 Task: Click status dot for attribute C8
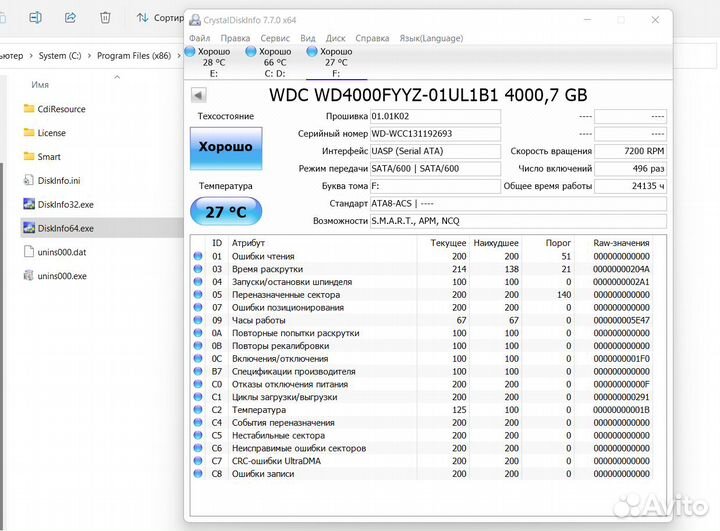198,474
